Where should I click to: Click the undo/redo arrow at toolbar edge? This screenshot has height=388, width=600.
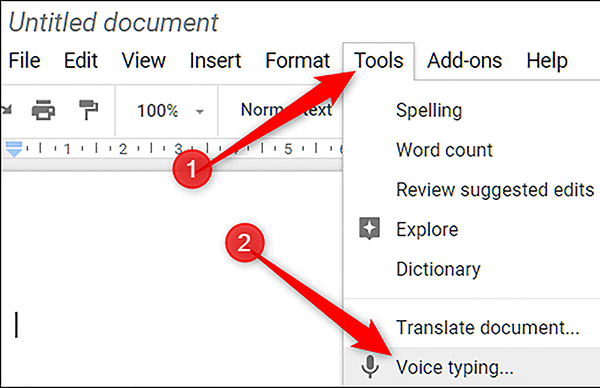click(7, 110)
